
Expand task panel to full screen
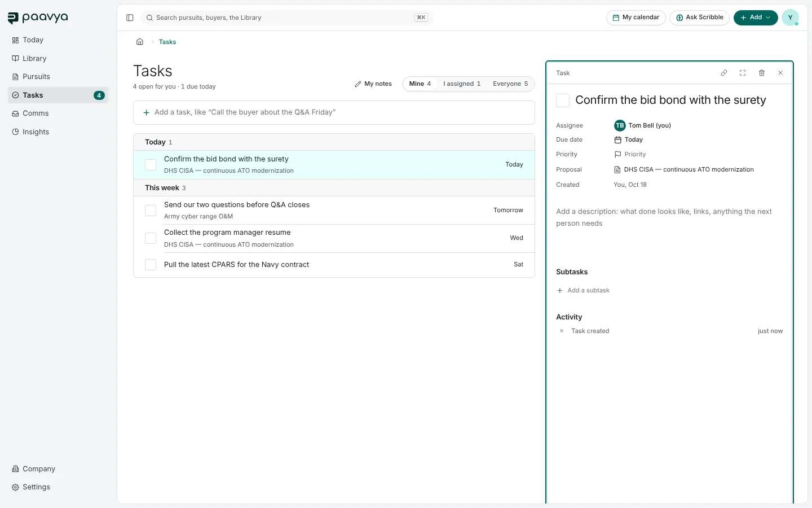[743, 73]
